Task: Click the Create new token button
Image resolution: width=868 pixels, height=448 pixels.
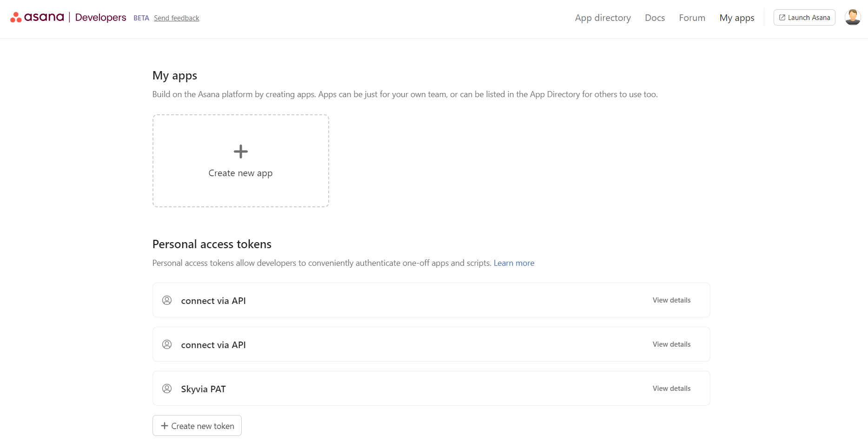Action: pos(197,425)
